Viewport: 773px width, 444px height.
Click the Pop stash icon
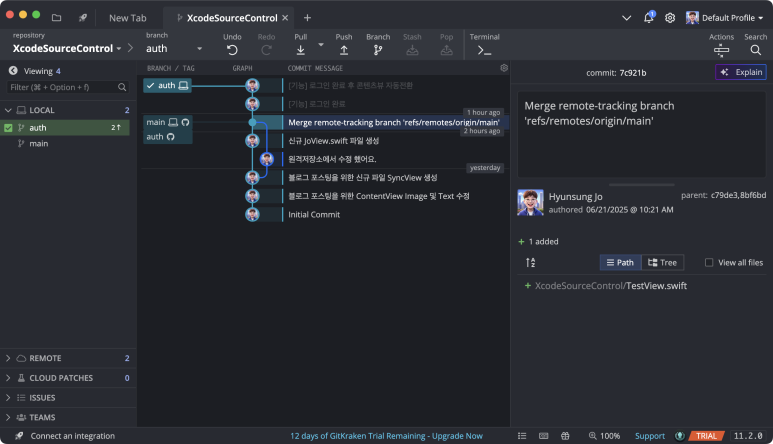(446, 50)
